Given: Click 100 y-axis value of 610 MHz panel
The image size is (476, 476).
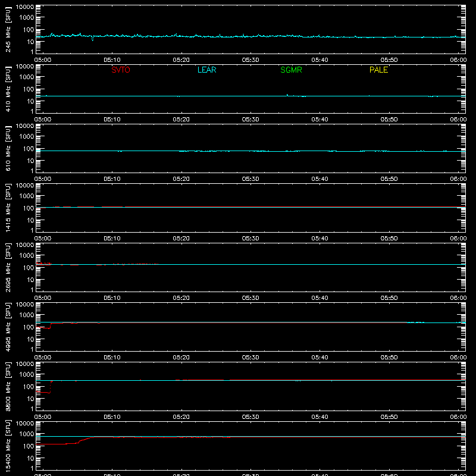Looking at the screenshot, I should (x=29, y=149).
